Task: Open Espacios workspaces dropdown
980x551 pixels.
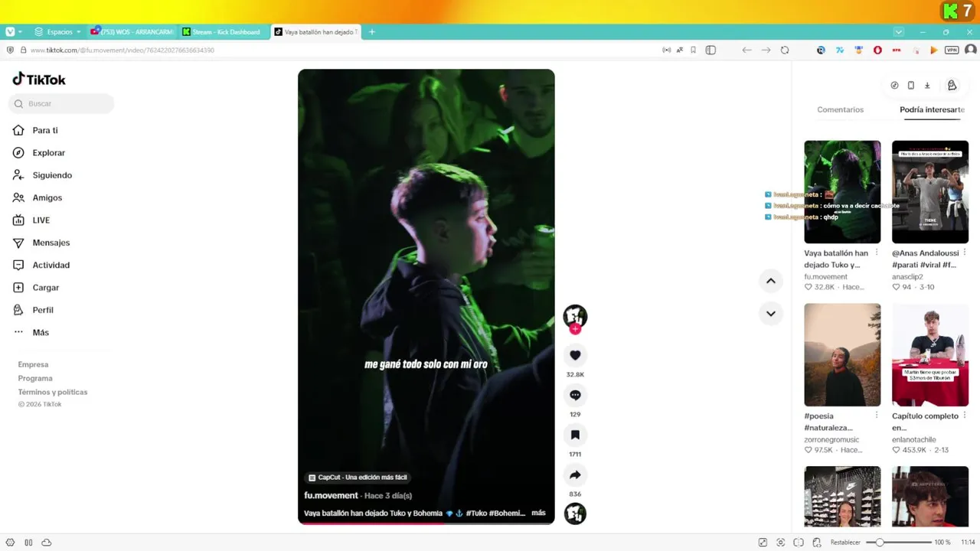Action: point(57,32)
